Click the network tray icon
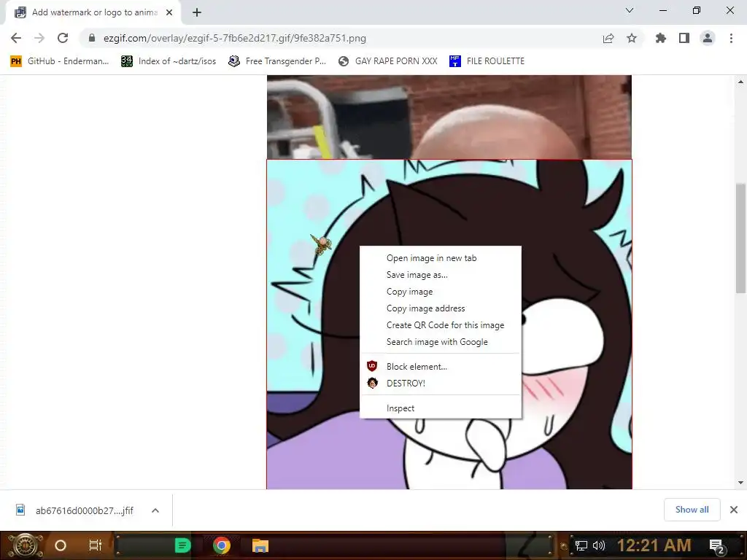Screen dimensions: 747x560 [581, 545]
